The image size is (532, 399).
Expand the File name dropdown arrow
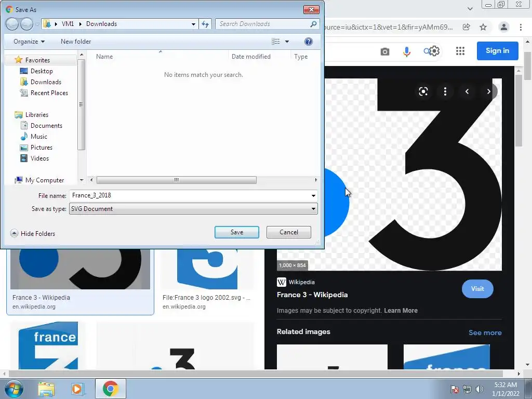(x=313, y=195)
